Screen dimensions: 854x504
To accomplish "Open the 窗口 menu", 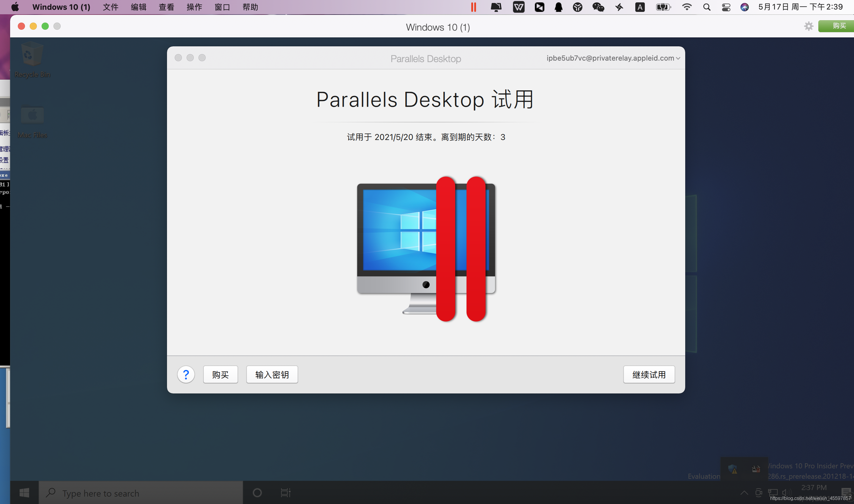I will pyautogui.click(x=222, y=7).
